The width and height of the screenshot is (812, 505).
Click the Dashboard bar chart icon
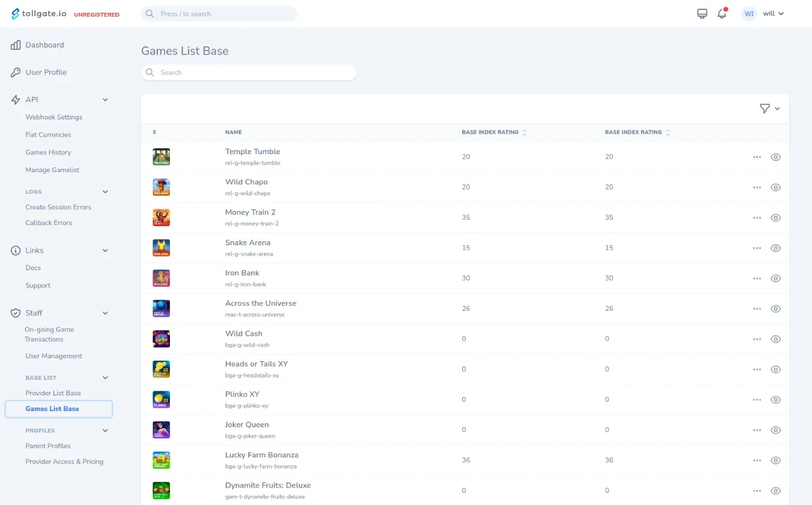(x=16, y=45)
